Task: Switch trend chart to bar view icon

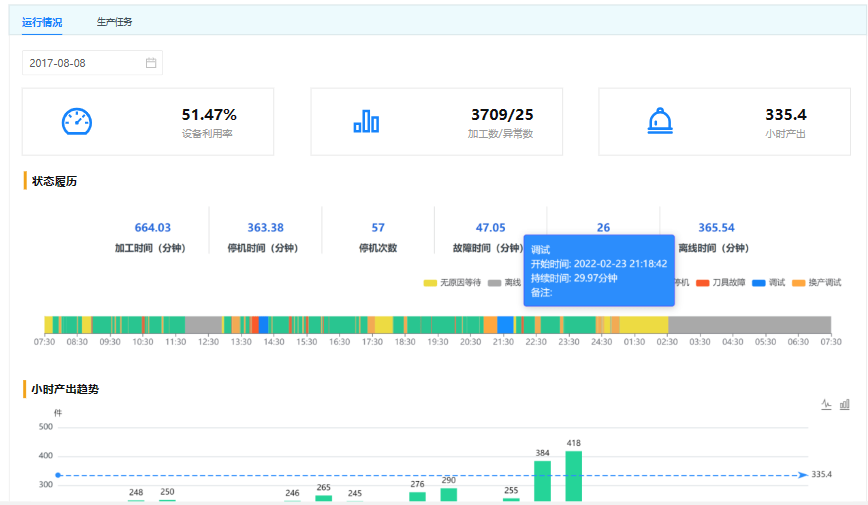Action: 845,404
